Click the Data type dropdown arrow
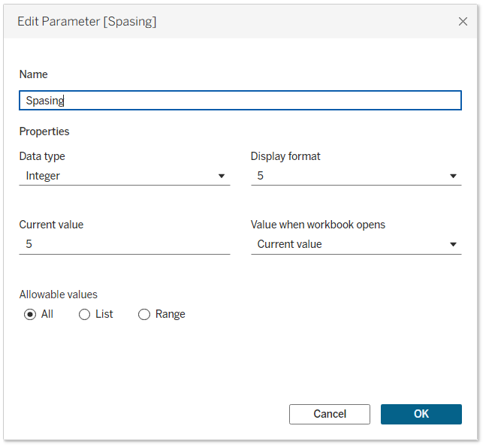This screenshot has width=504, height=447. point(222,177)
